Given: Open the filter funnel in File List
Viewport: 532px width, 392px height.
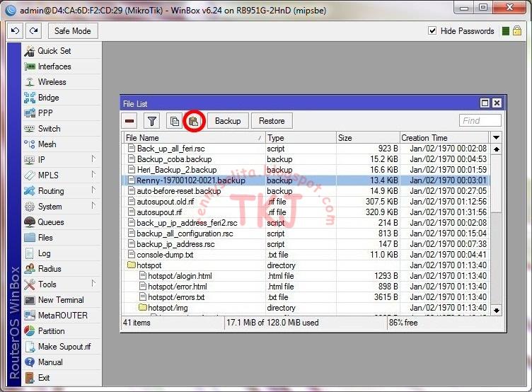Looking at the screenshot, I should [151, 121].
